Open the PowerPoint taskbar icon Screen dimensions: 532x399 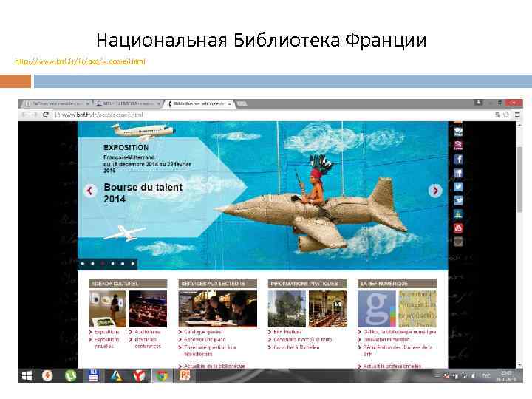point(185,375)
